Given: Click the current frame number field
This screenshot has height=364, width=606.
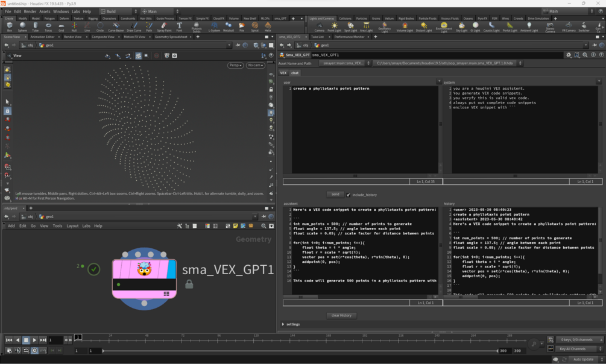Looking at the screenshot, I should (55, 340).
